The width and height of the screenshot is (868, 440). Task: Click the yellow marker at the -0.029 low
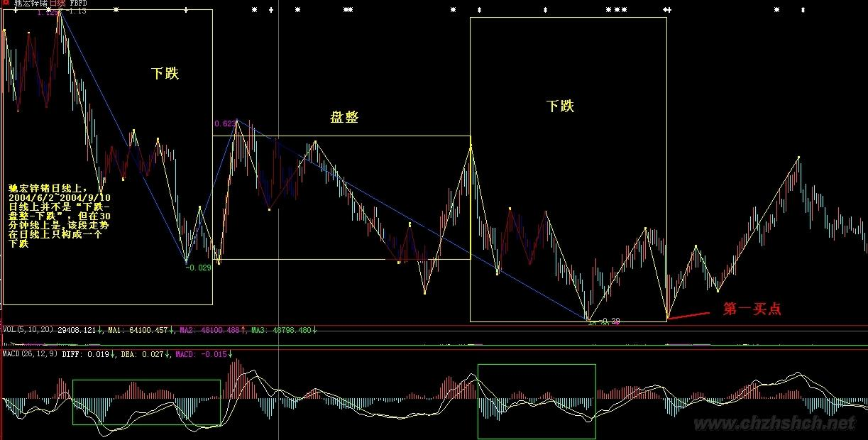click(186, 262)
